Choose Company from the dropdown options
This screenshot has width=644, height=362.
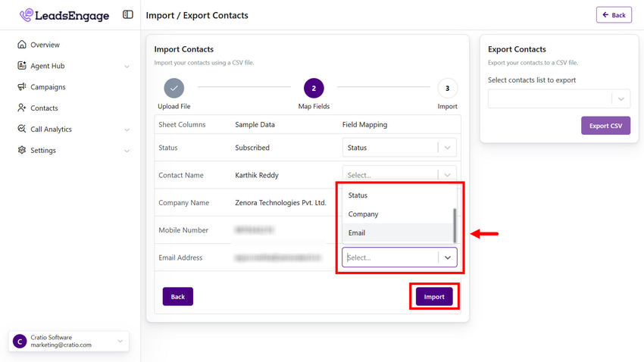tap(364, 214)
